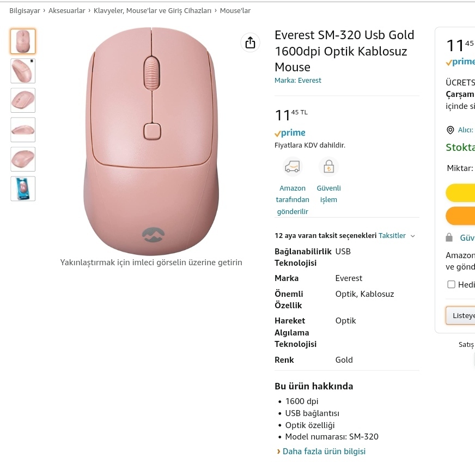
Task: Click the main pink mouse product image
Action: [151, 141]
